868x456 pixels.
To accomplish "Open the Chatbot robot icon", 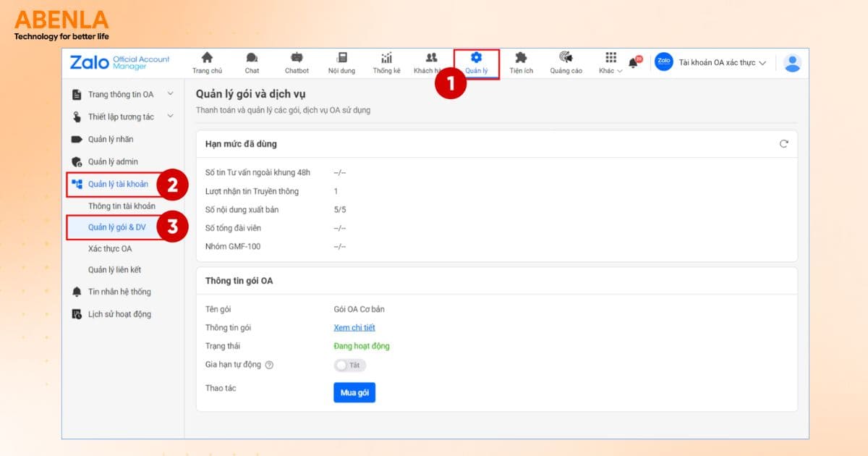I will pos(297,58).
